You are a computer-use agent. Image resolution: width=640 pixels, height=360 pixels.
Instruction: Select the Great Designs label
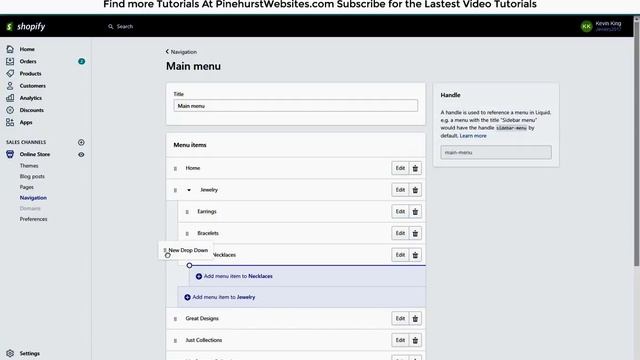tap(202, 318)
